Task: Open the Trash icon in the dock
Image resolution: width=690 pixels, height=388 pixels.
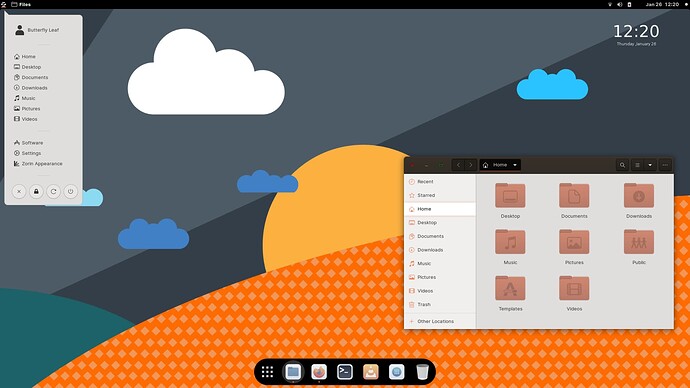Action: pos(422,372)
